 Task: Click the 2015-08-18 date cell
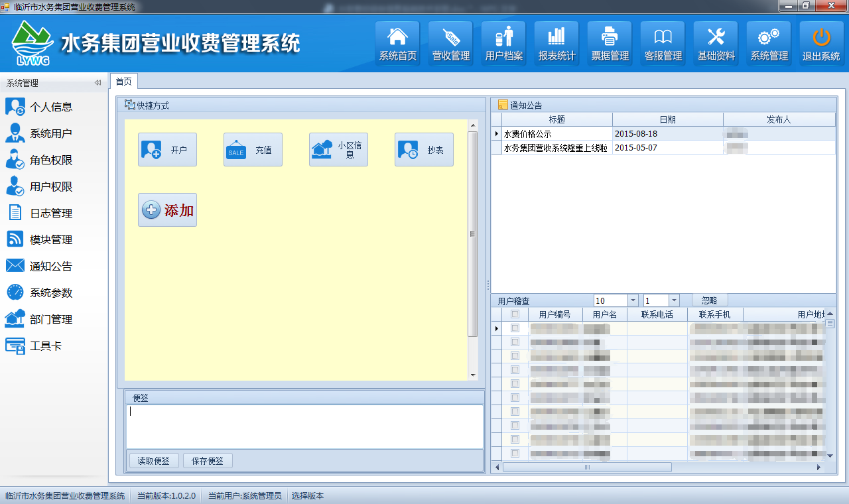click(x=668, y=133)
